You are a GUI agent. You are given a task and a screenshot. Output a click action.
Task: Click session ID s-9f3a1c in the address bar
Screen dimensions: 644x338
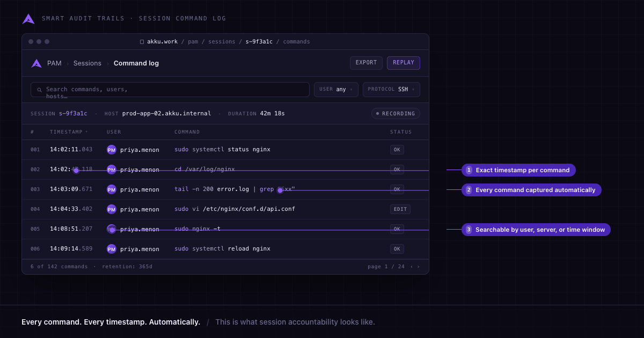pos(259,42)
